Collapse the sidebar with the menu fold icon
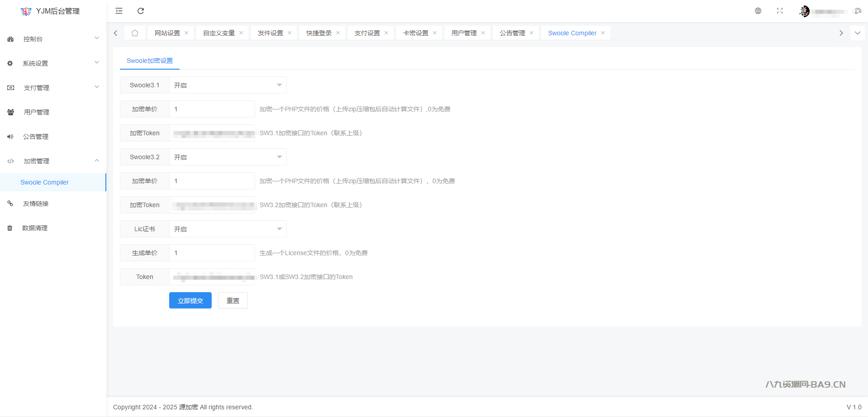Image resolution: width=868 pixels, height=417 pixels. pos(119,11)
